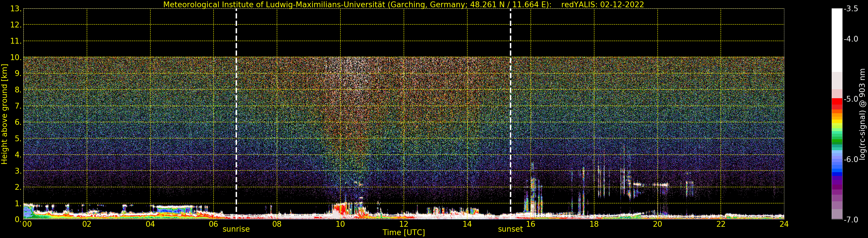
Task: Click the x-axis tick label '12'
Action: click(x=404, y=224)
